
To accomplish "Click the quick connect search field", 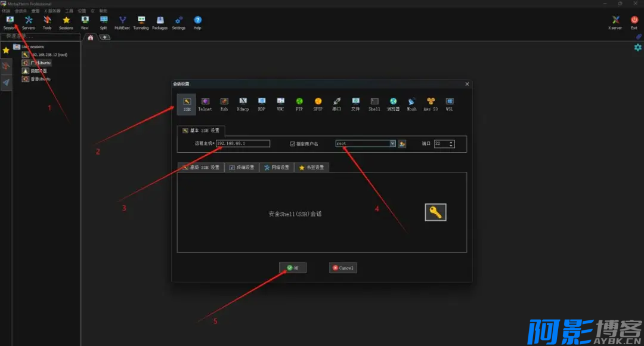I will tap(41, 36).
